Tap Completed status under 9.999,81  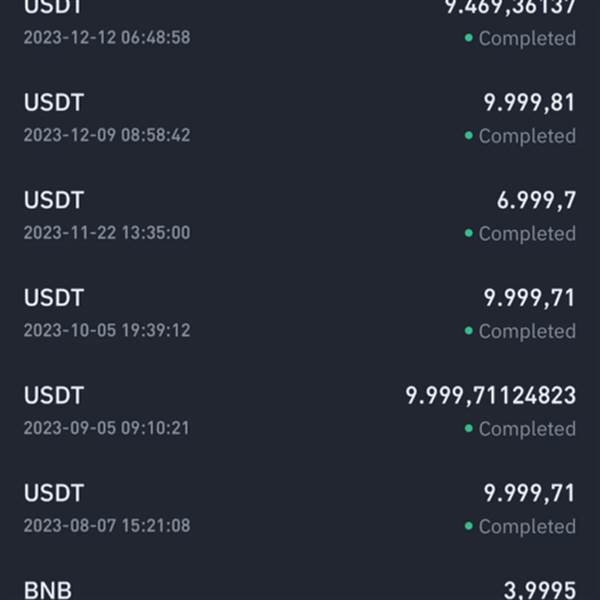pos(527,136)
